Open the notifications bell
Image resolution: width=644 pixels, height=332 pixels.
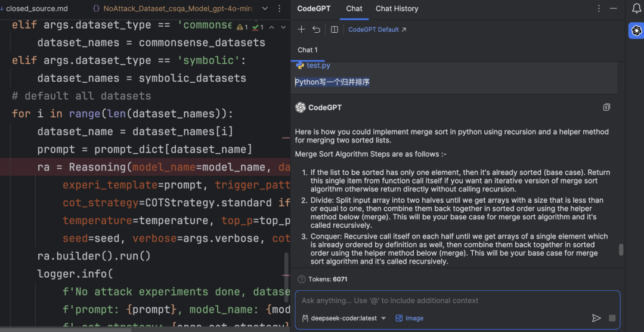click(x=636, y=8)
